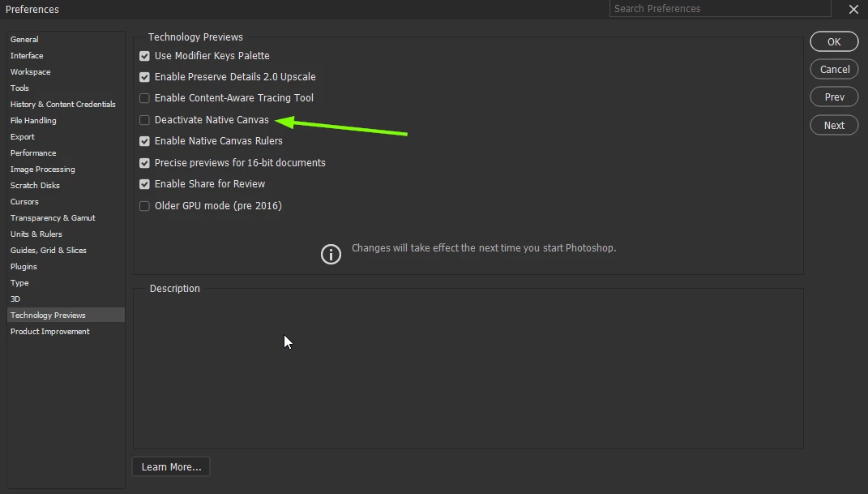Click the restart notice text
The height and width of the screenshot is (494, 868).
[484, 248]
